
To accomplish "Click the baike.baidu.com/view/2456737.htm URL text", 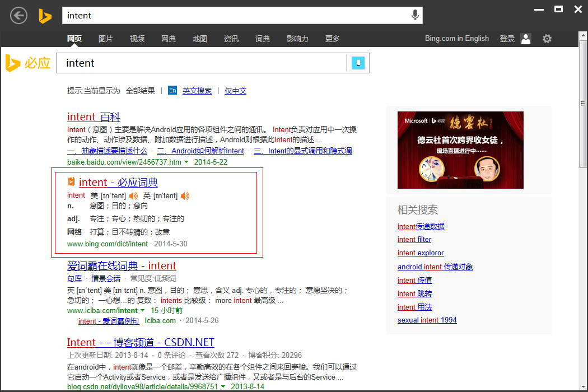I will click(x=124, y=162).
